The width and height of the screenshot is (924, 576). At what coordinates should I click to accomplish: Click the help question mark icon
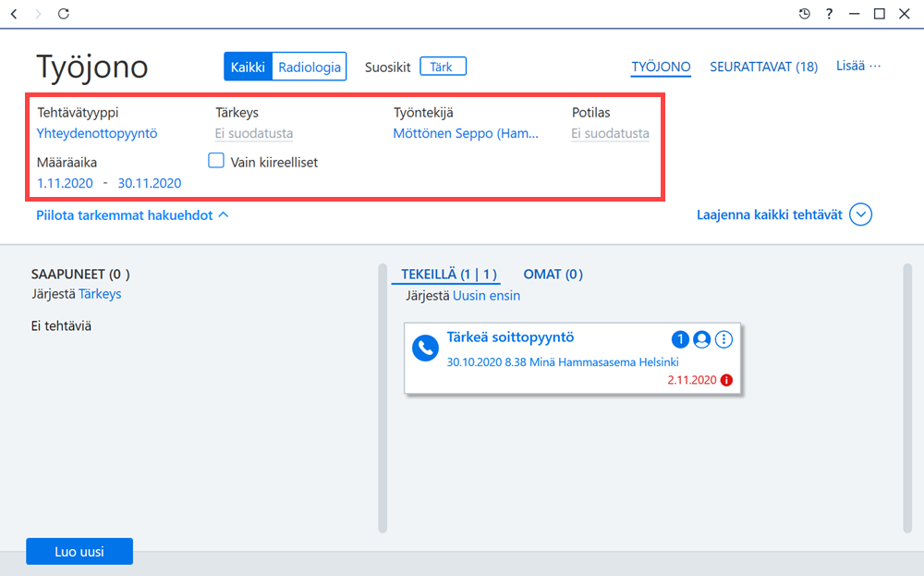click(x=829, y=14)
